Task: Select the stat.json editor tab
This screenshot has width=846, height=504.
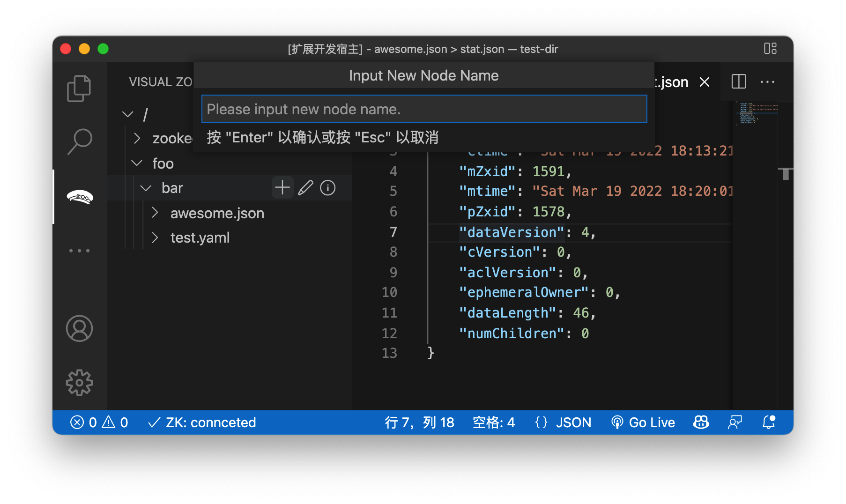Action: point(671,82)
